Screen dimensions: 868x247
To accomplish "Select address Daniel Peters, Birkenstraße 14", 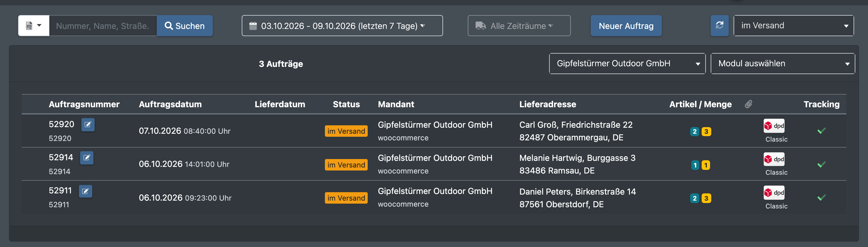I will (x=577, y=191).
